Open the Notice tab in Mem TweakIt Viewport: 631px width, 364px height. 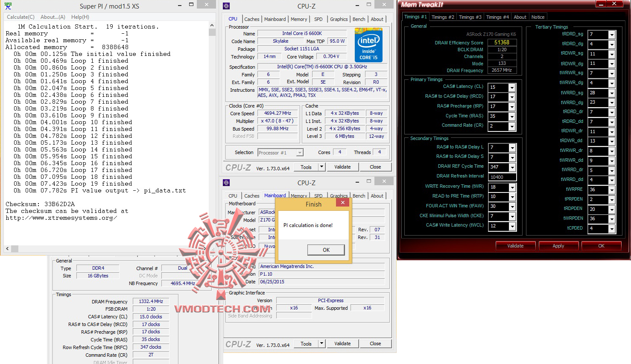point(538,17)
